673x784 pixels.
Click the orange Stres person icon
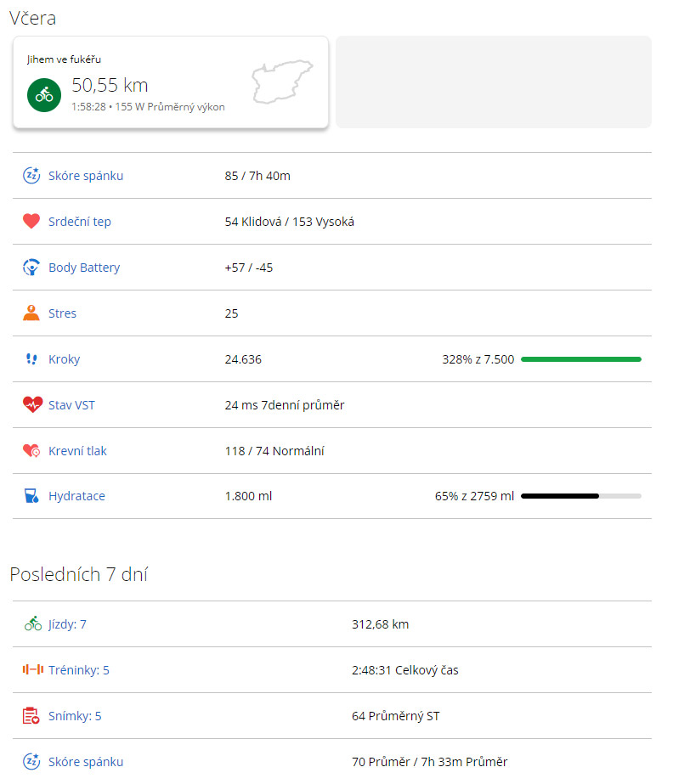click(31, 313)
